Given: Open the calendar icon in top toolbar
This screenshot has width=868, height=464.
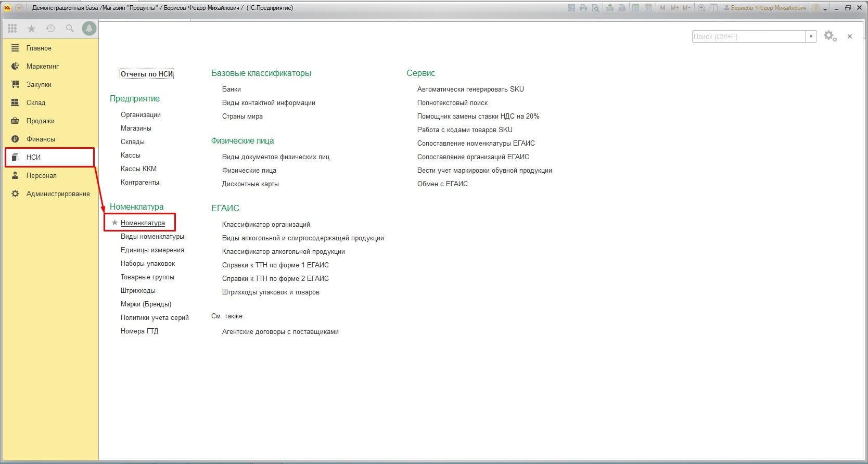Looking at the screenshot, I should [x=648, y=8].
